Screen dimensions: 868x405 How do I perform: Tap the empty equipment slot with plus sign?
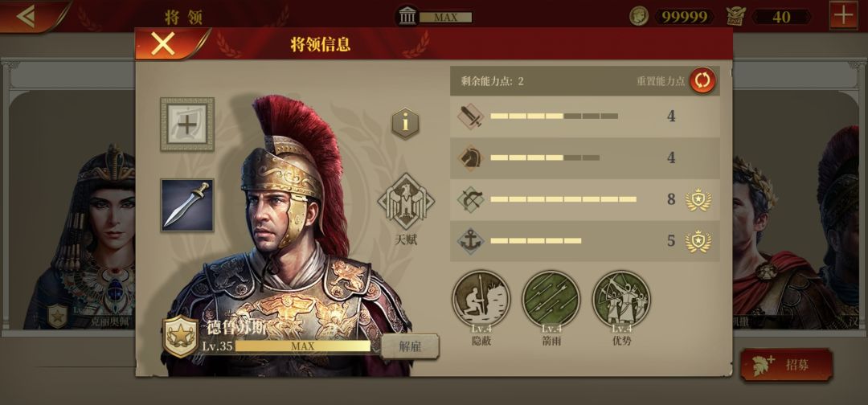pyautogui.click(x=187, y=125)
